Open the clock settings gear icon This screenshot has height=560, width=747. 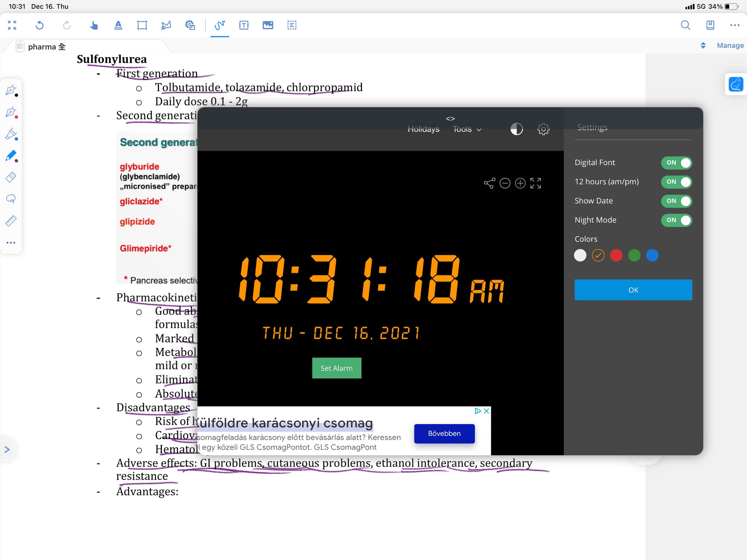click(544, 129)
